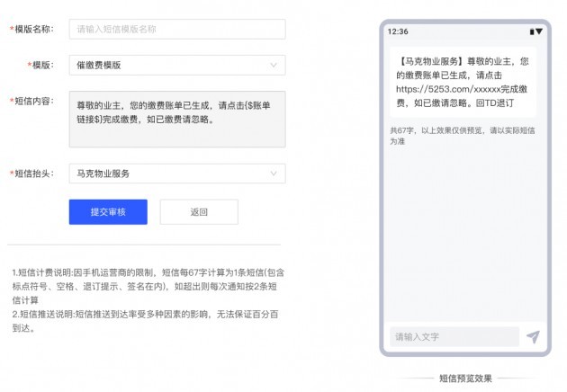Open the 模版 dropdown chevron arrow
The image size is (567, 392).
[274, 66]
